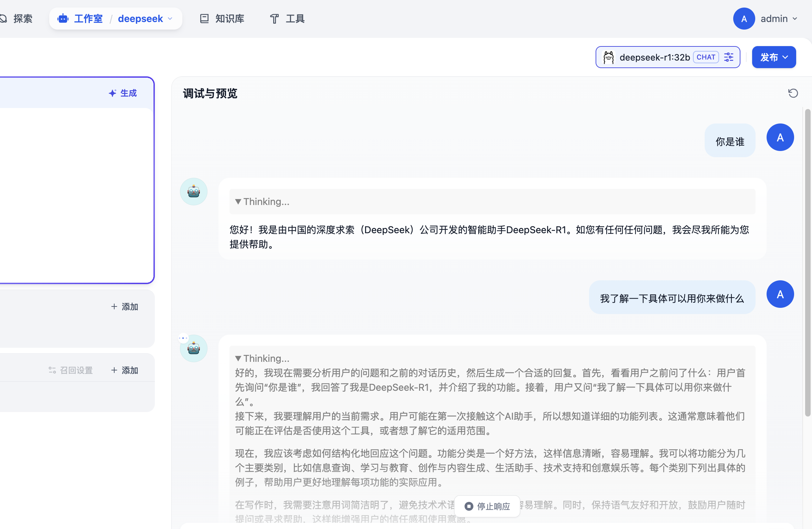This screenshot has width=812, height=529.
Task: Click the tools hammer icon
Action: (x=274, y=19)
